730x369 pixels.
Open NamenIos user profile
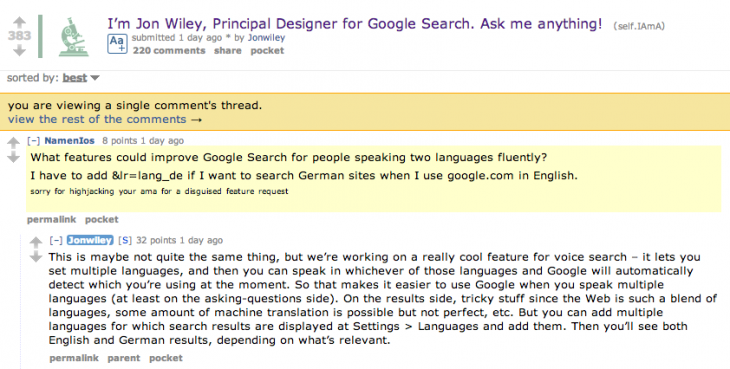coord(69,141)
